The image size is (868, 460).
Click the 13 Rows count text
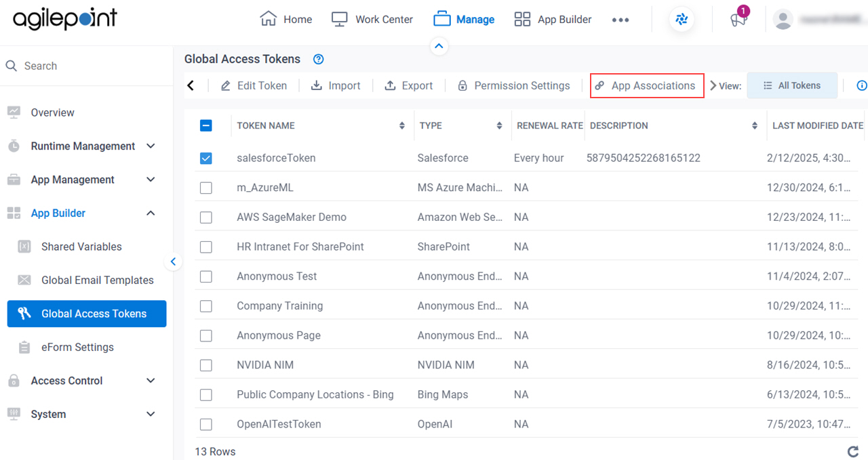[215, 451]
